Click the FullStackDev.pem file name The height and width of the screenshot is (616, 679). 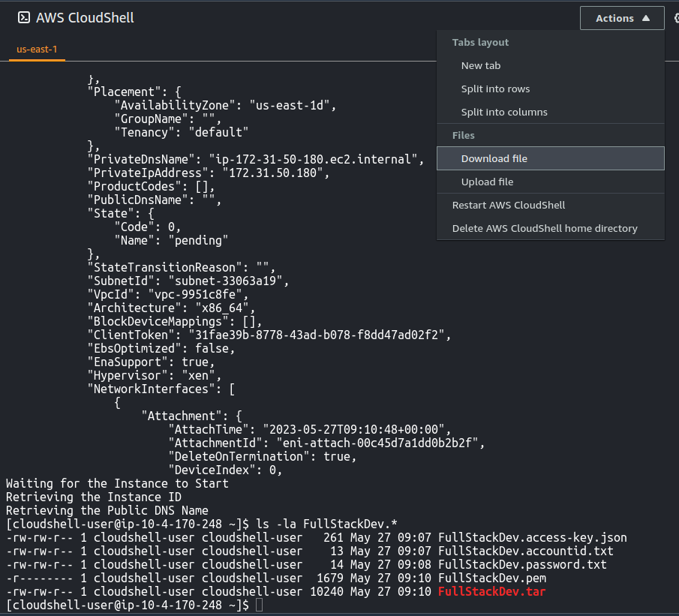click(492, 578)
